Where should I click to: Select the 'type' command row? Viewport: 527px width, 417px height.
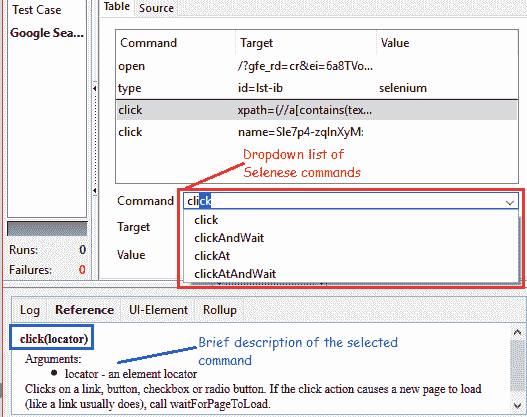pyautogui.click(x=317, y=88)
